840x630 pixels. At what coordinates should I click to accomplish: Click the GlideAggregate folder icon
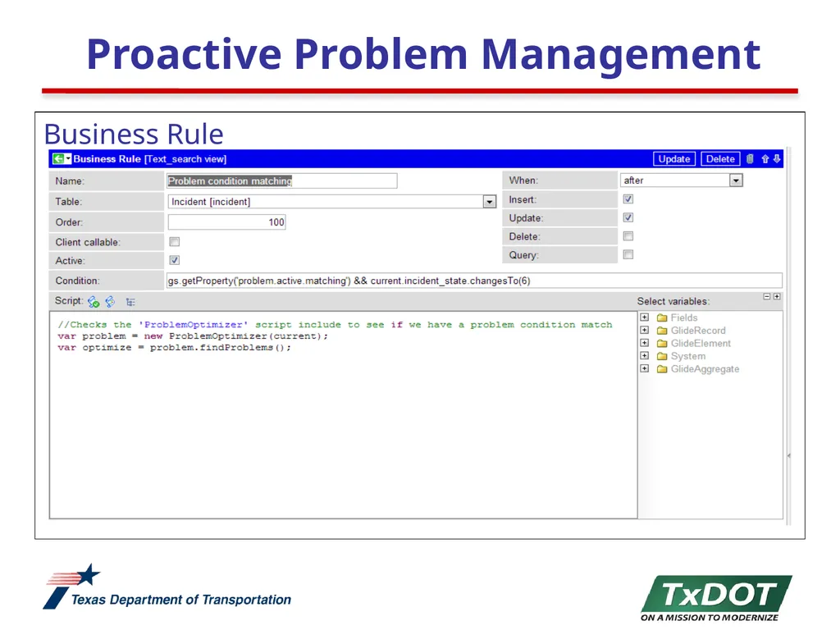[662, 369]
